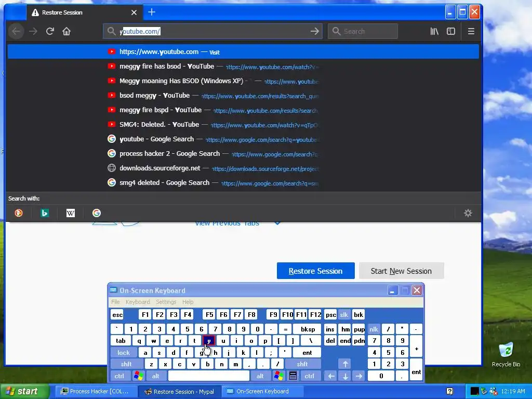Select 'bsod meggy - YouTube' suggestion
The height and width of the screenshot is (399, 532).
[x=243, y=96]
